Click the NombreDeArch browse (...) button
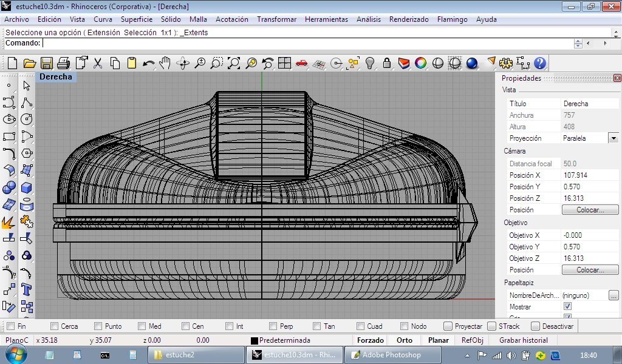The width and height of the screenshot is (622, 364). tap(613, 295)
